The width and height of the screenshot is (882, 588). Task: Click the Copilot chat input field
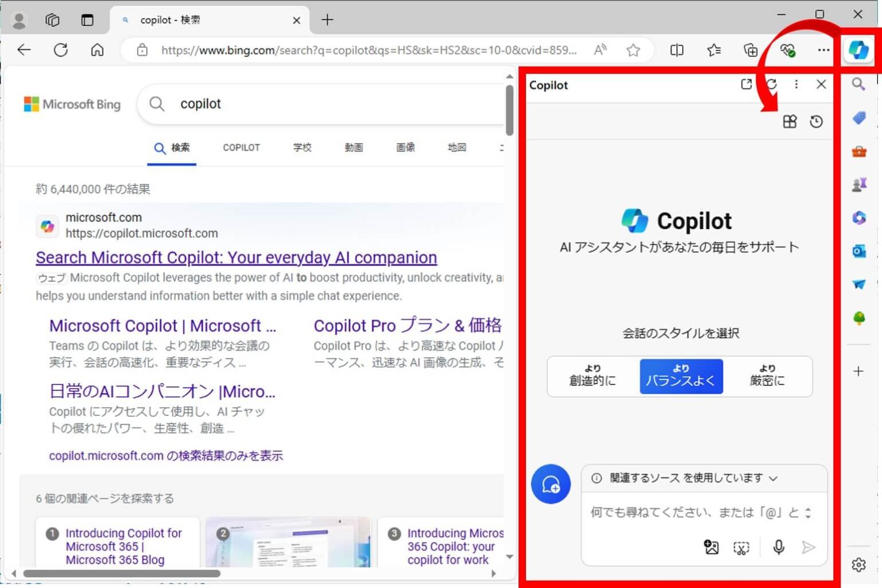coord(694,513)
